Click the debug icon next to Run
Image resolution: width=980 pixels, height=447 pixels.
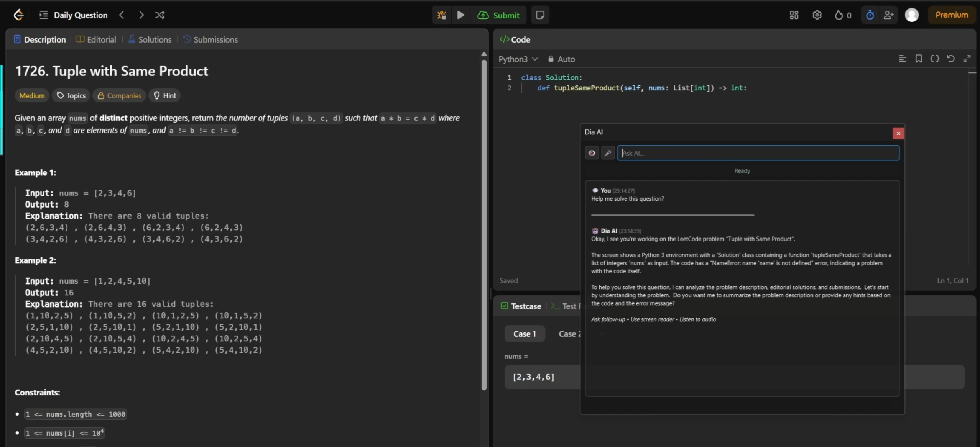pyautogui.click(x=442, y=15)
